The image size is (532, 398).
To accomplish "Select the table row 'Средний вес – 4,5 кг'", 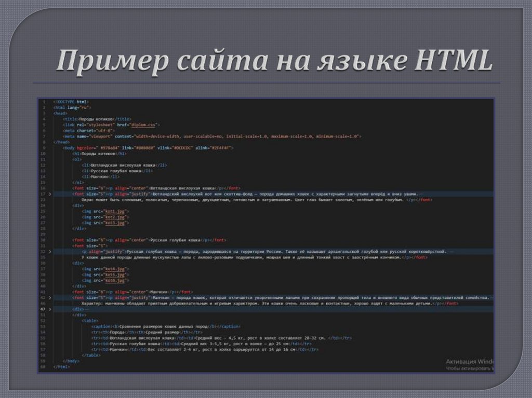I will [221, 338].
